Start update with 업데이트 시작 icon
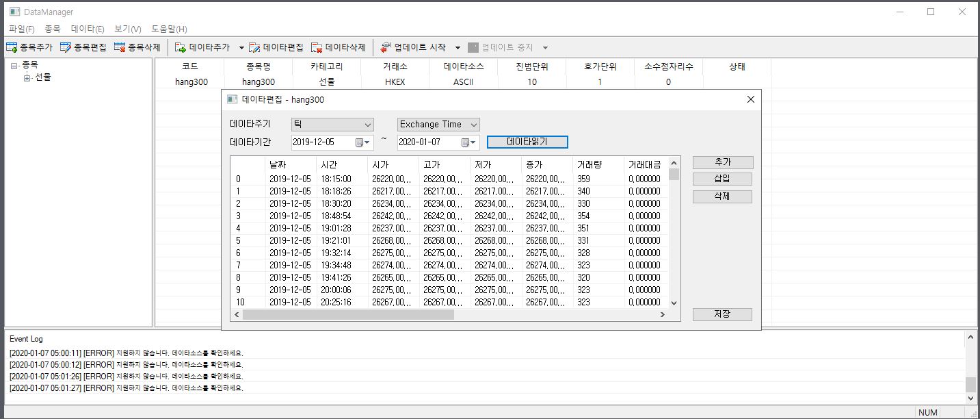Image resolution: width=980 pixels, height=419 pixels. coord(386,47)
